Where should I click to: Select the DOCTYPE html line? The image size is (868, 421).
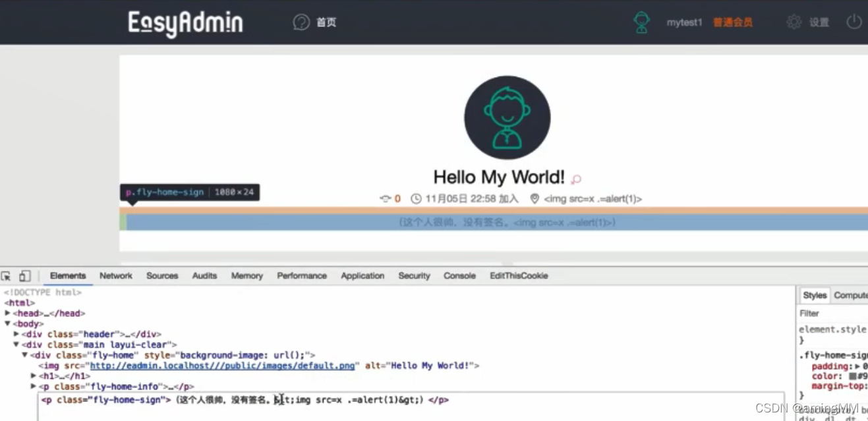point(43,293)
